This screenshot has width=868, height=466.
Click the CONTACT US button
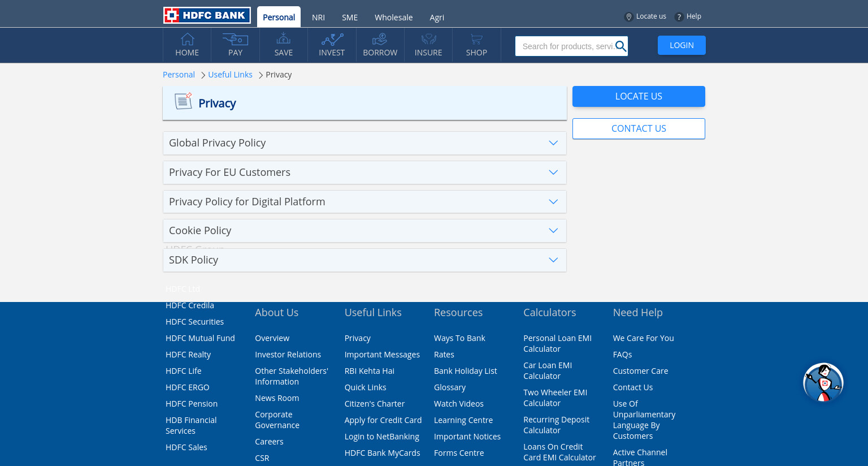point(639,128)
